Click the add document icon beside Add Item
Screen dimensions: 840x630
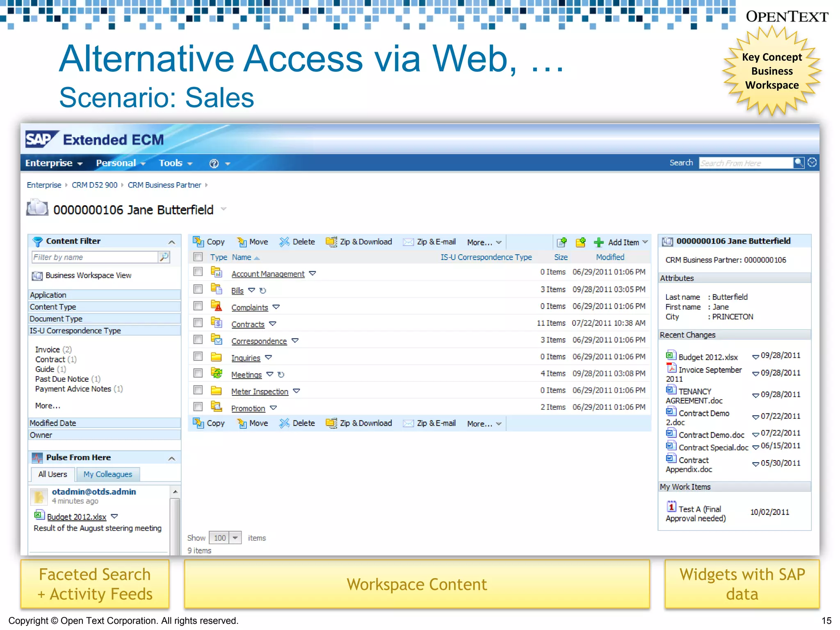click(x=562, y=242)
